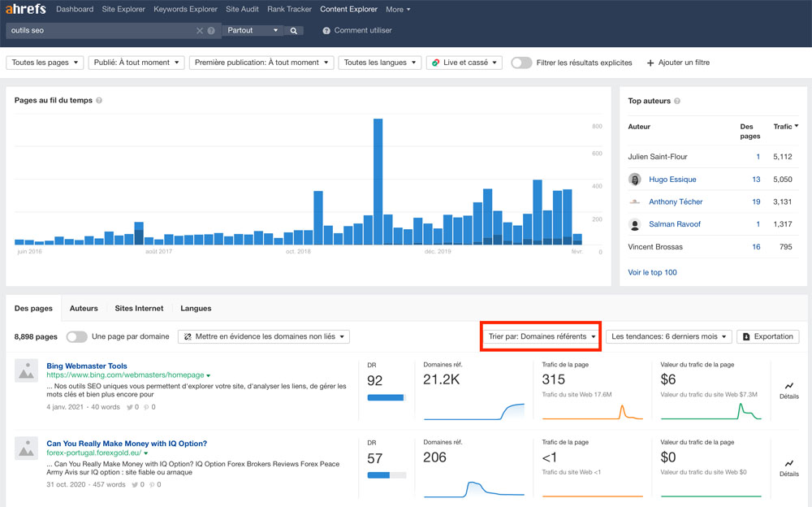Click Twitter share count for Bing Webmaster Tools
This screenshot has width=812, height=507.
[133, 407]
